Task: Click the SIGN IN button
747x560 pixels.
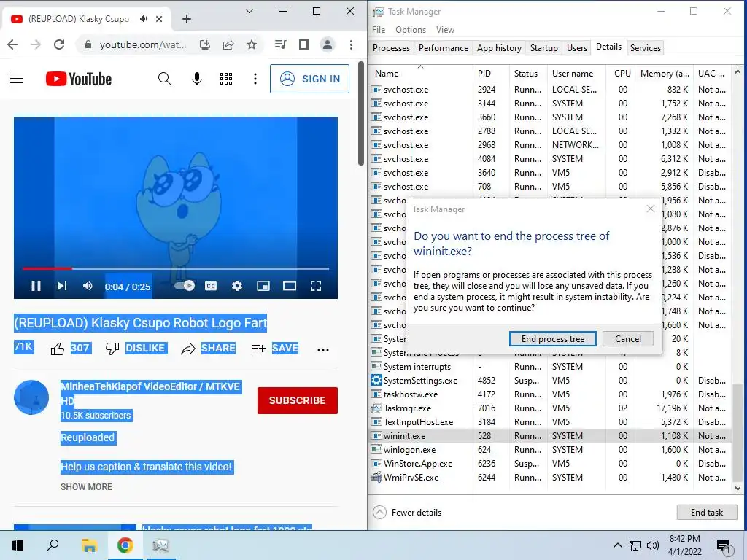Action: tap(309, 79)
